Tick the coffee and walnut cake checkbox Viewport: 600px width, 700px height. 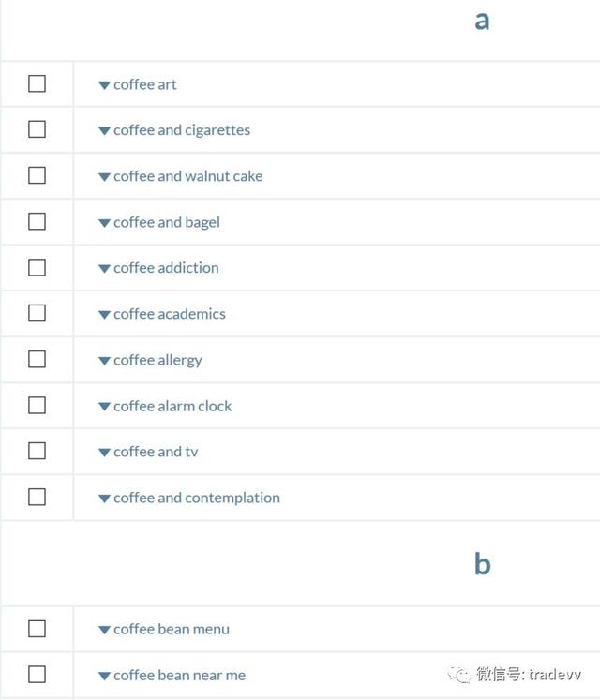(x=37, y=175)
